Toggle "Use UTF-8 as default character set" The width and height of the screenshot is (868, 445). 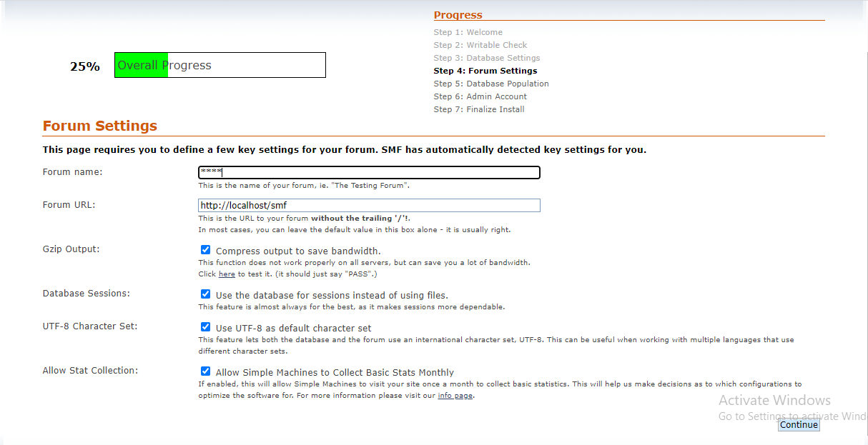[x=205, y=326]
